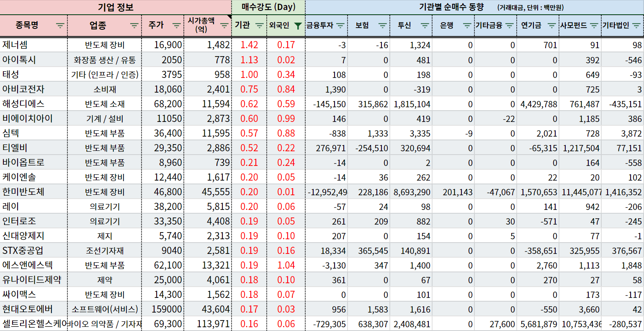Select the 해성디에스 stock name cell
This screenshot has height=331, width=644.
33,103
